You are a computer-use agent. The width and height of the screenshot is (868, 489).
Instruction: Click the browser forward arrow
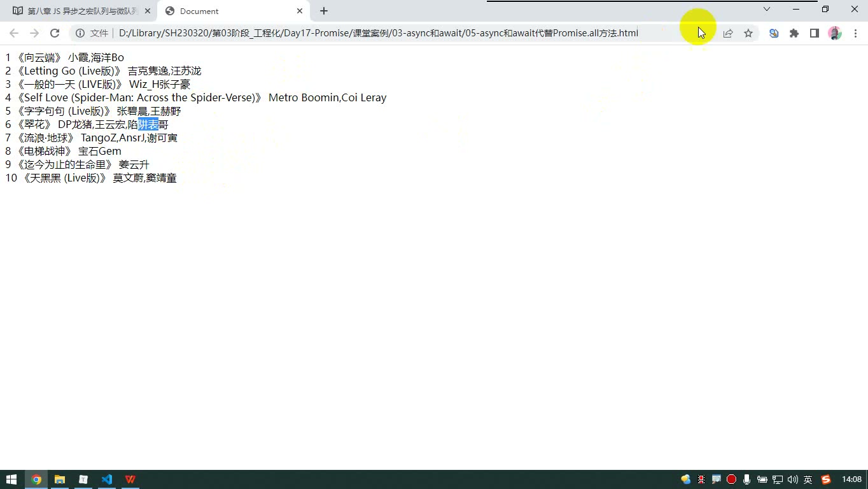(34, 33)
